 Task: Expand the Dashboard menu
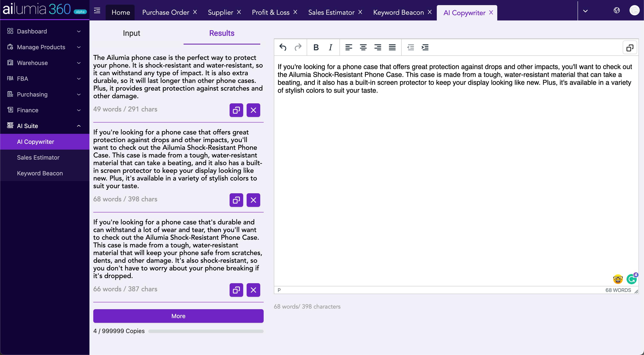click(79, 31)
